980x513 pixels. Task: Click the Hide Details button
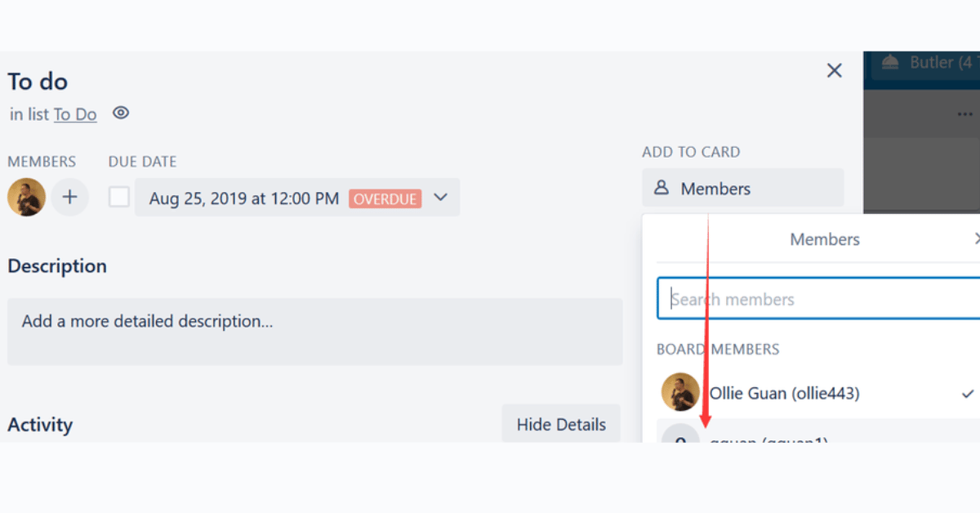pos(561,424)
